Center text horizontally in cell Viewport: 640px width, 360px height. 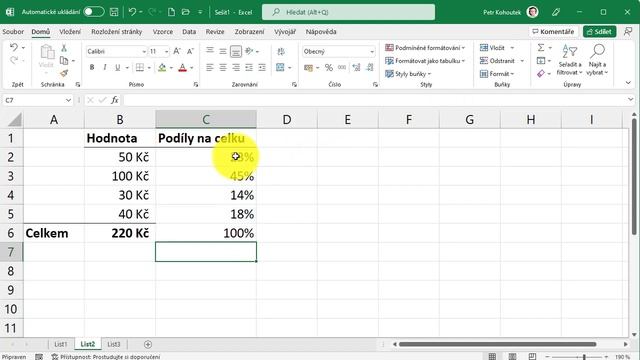coord(223,67)
